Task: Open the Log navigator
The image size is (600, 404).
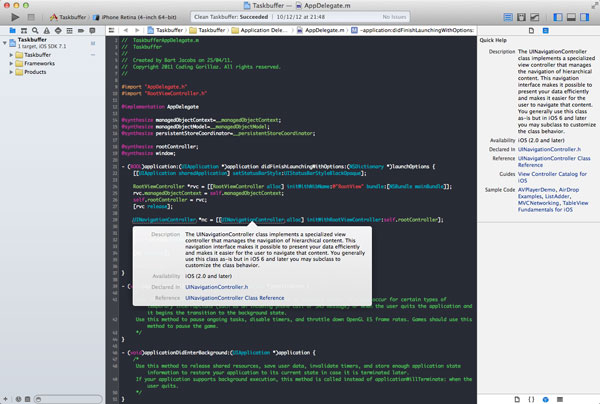Action: pos(92,30)
